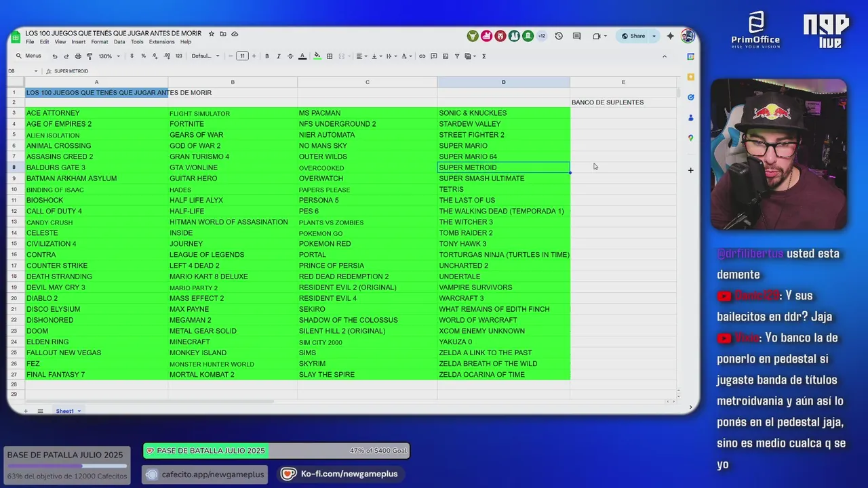The width and height of the screenshot is (868, 488).
Task: Get add-ons with side panel plus
Action: (691, 170)
